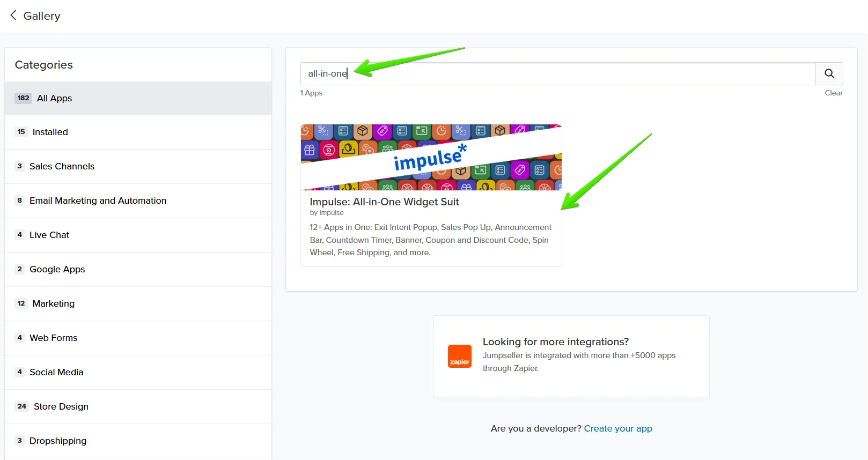Click the magnifier search button
Viewport: 868px width, 460px height.
[x=829, y=73]
